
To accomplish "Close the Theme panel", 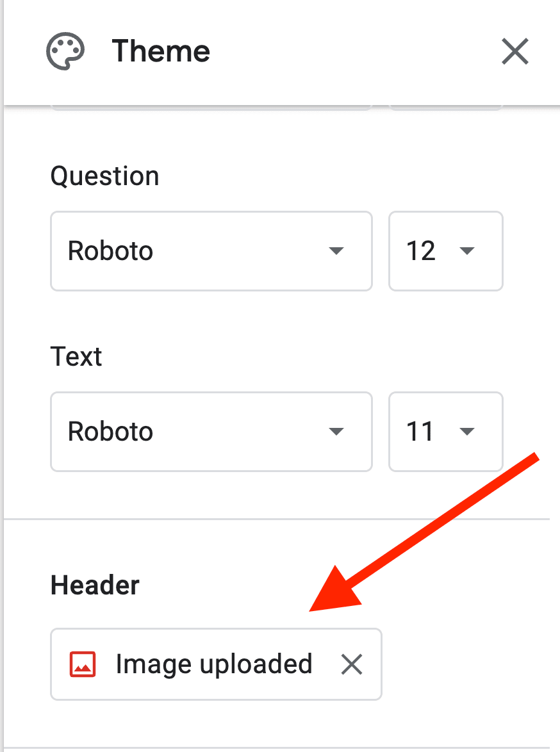I will pos(515,51).
